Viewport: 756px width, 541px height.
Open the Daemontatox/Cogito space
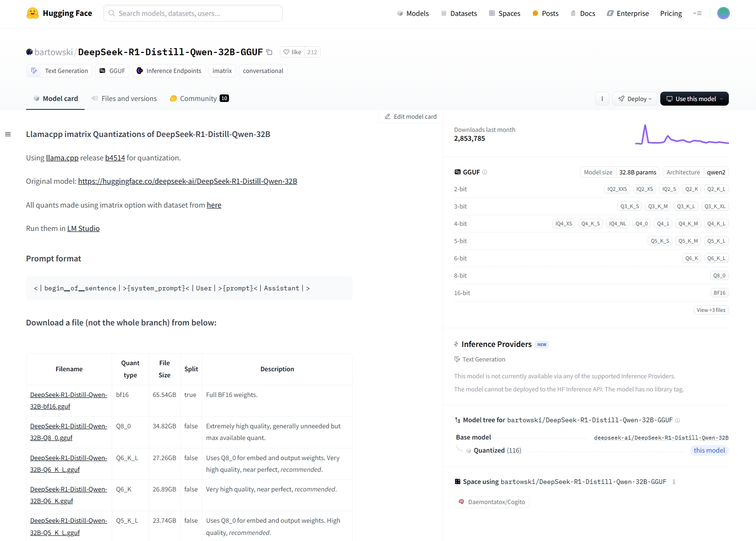(492, 502)
